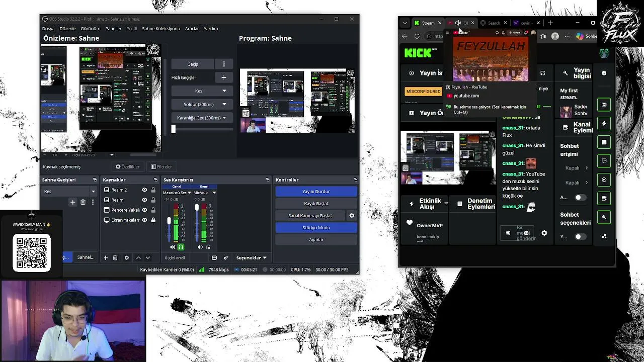
Task: Open the Sahne Koleksiyonu menu
Action: coord(161,29)
